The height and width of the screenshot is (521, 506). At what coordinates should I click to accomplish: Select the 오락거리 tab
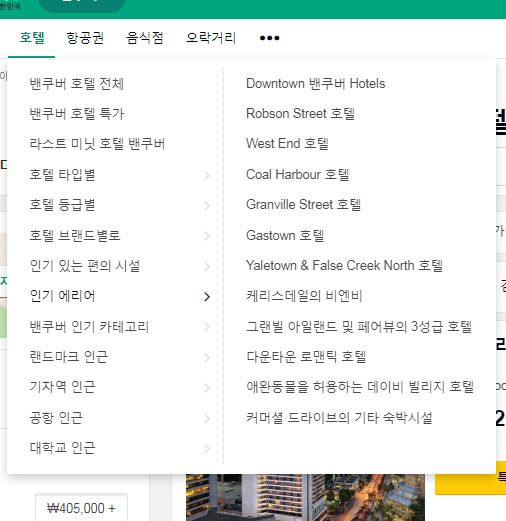click(x=211, y=38)
